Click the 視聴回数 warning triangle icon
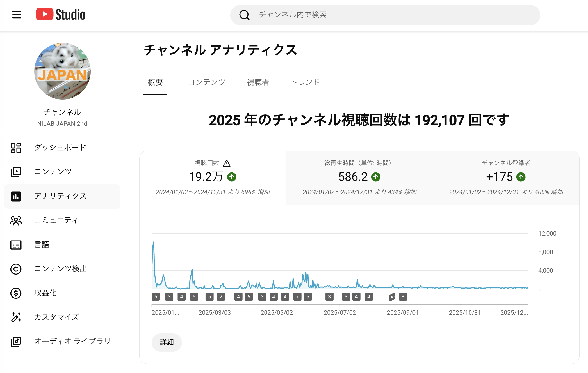The image size is (588, 373). [x=227, y=163]
